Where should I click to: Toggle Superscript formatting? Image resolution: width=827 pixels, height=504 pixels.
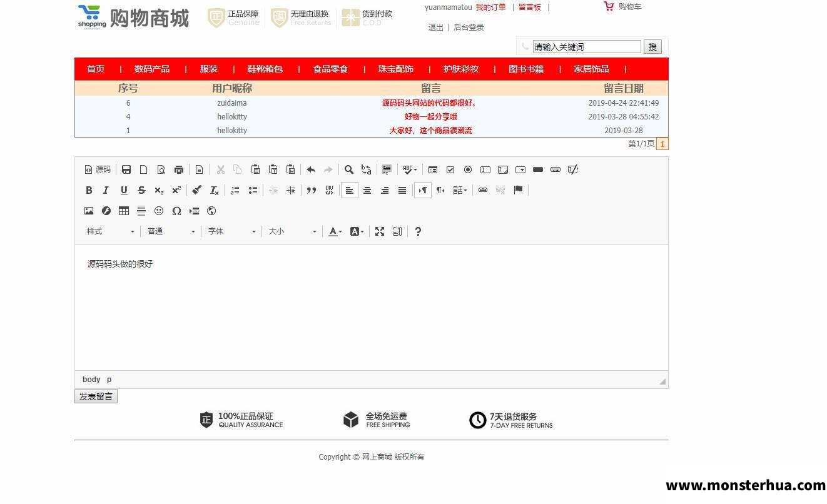tap(176, 190)
